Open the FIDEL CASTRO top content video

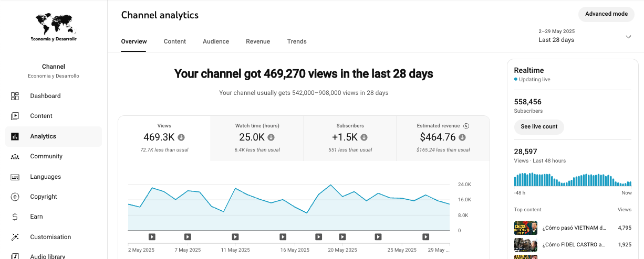tap(574, 244)
